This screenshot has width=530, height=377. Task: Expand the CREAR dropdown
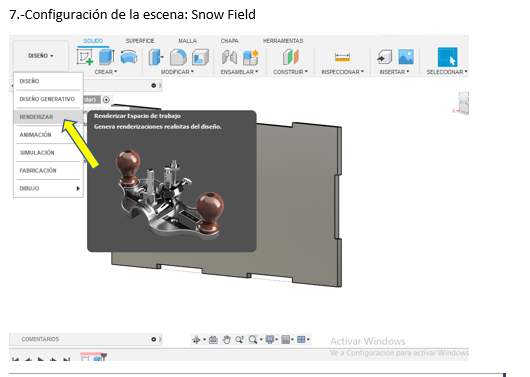pyautogui.click(x=106, y=72)
